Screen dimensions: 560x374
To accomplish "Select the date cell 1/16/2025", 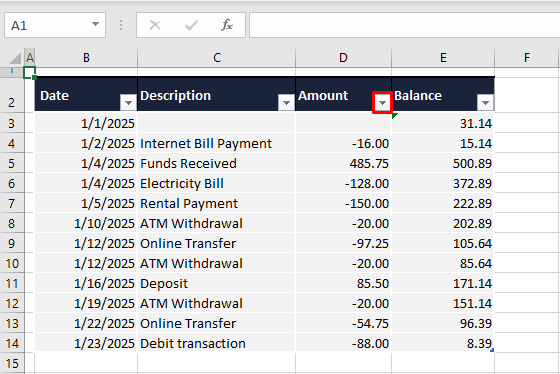I will point(86,283).
